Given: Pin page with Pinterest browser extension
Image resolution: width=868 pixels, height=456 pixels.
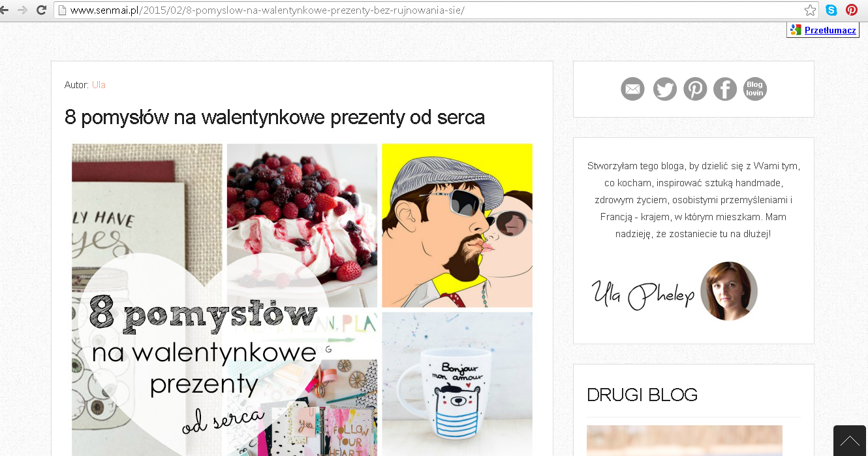Looking at the screenshot, I should point(852,10).
